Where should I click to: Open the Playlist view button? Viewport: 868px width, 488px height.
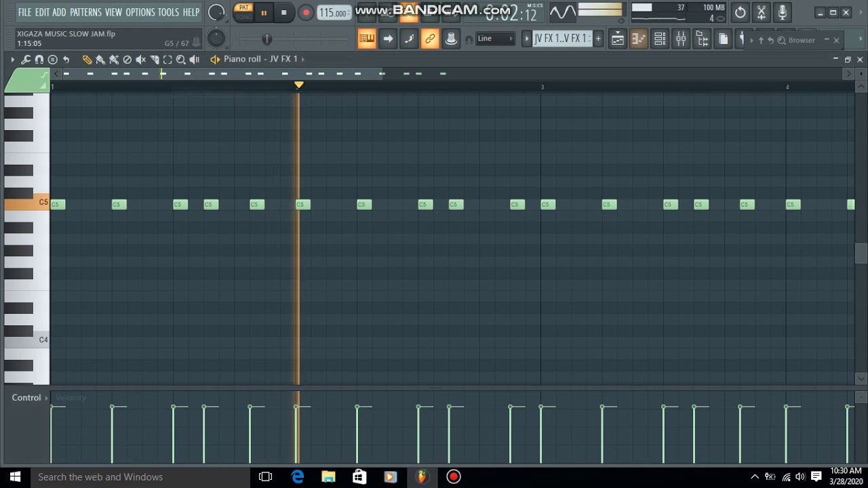(617, 39)
